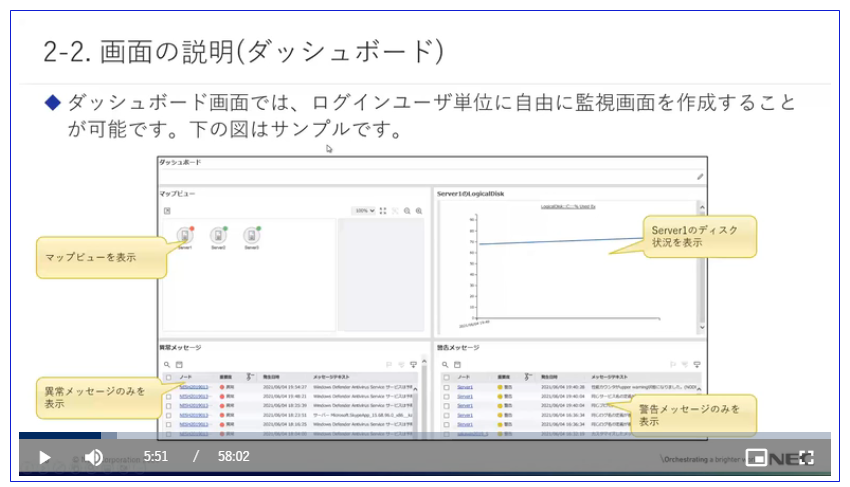
Task: Open node link in the 18:23:51 異常 row
Action: (194, 415)
